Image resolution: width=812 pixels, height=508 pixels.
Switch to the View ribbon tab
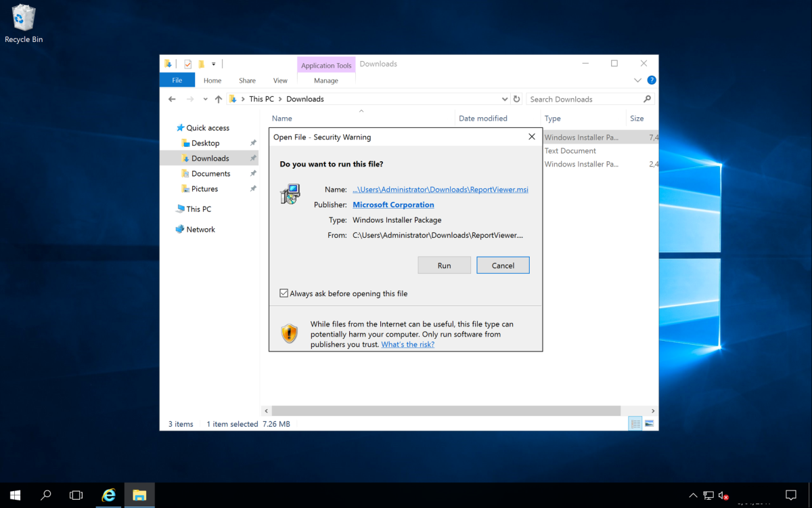[279, 80]
